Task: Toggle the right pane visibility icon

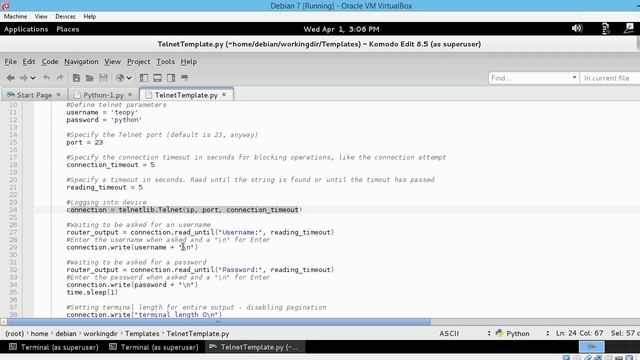Action: point(171,78)
